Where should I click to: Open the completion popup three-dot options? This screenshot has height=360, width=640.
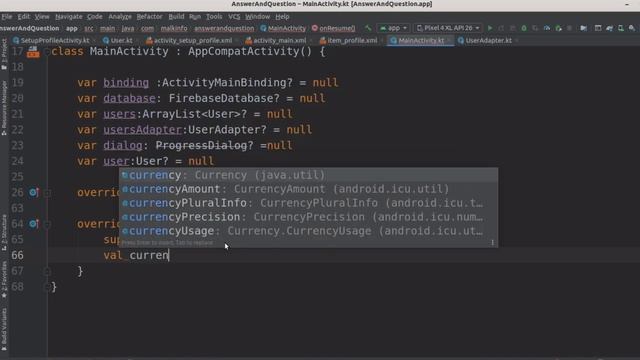click(492, 242)
